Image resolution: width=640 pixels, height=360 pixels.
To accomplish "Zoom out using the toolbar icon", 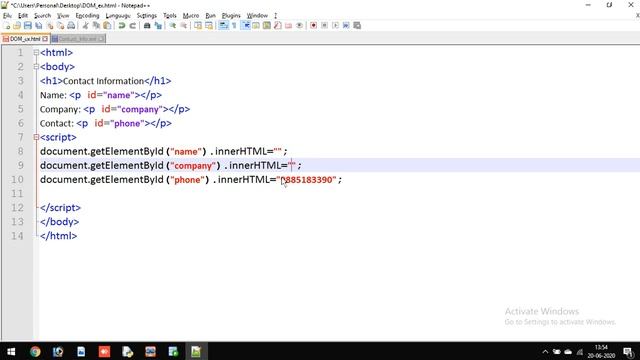I will pos(184,26).
